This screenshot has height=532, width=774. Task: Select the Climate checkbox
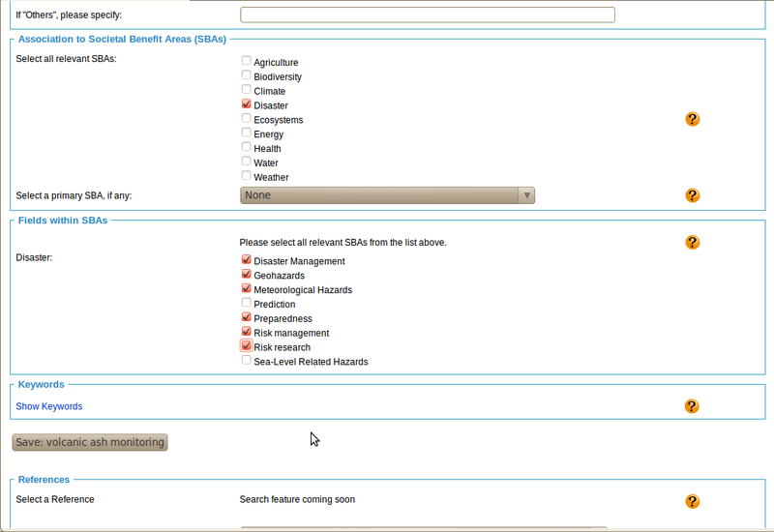tap(247, 90)
